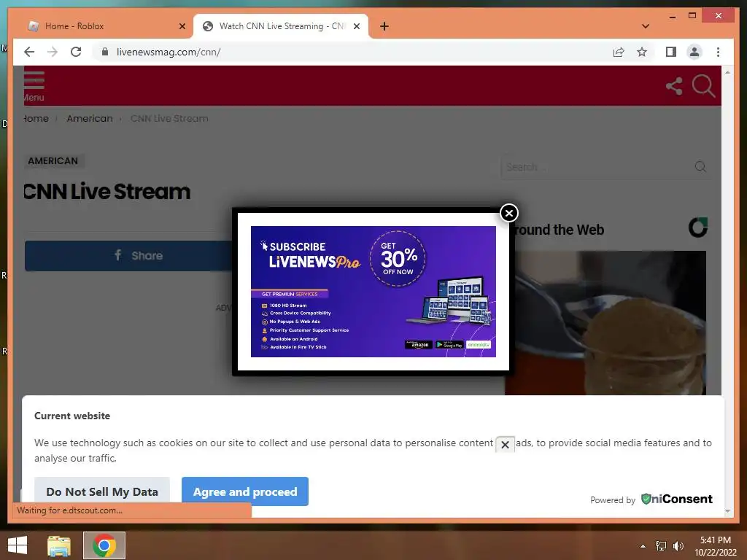Open American breadcrumb link
The height and width of the screenshot is (560, 747).
(90, 119)
